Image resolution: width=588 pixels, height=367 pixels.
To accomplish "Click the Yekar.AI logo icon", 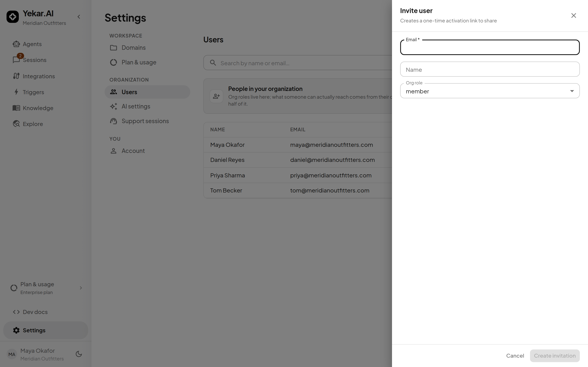I will tap(13, 17).
